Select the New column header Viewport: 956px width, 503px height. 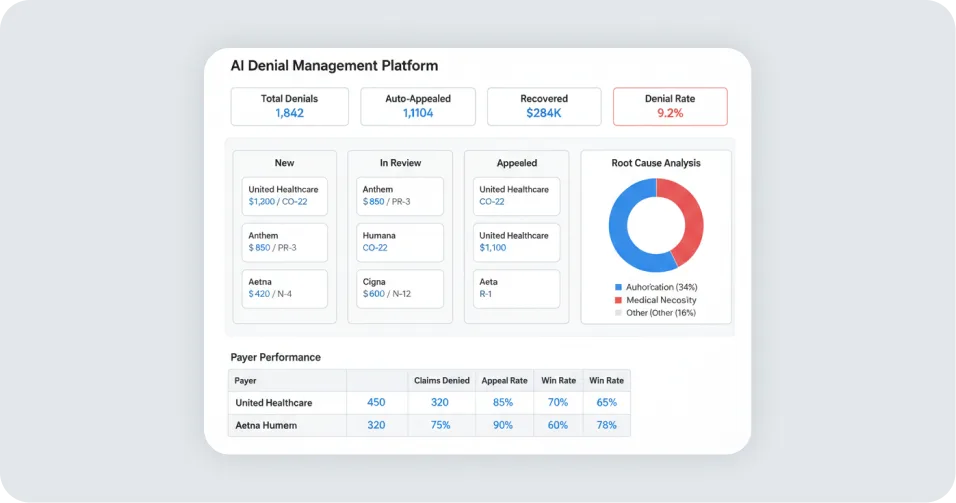click(284, 163)
